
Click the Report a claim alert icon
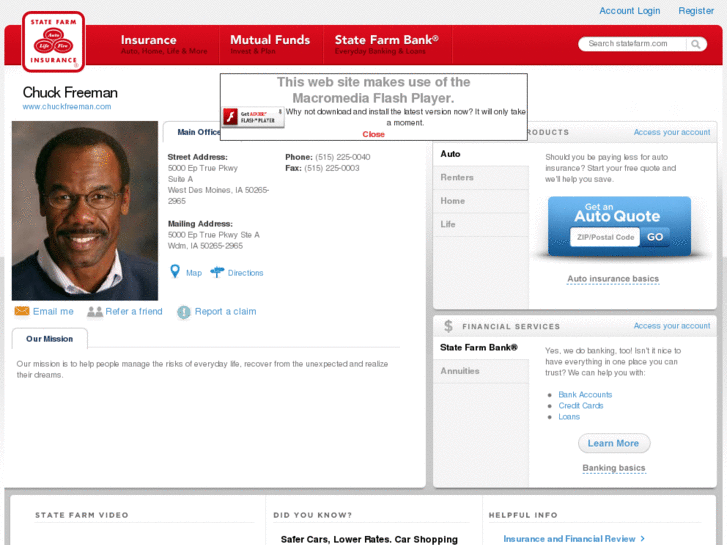point(184,312)
